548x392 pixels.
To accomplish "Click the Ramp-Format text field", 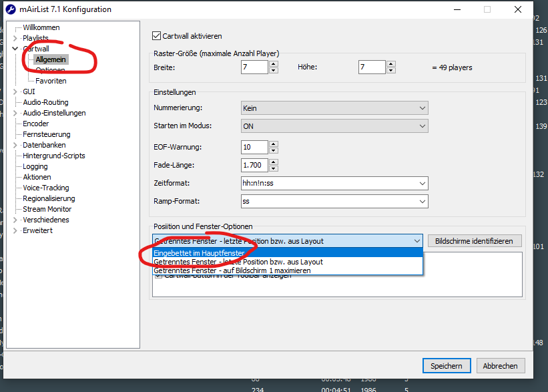I will click(328, 202).
